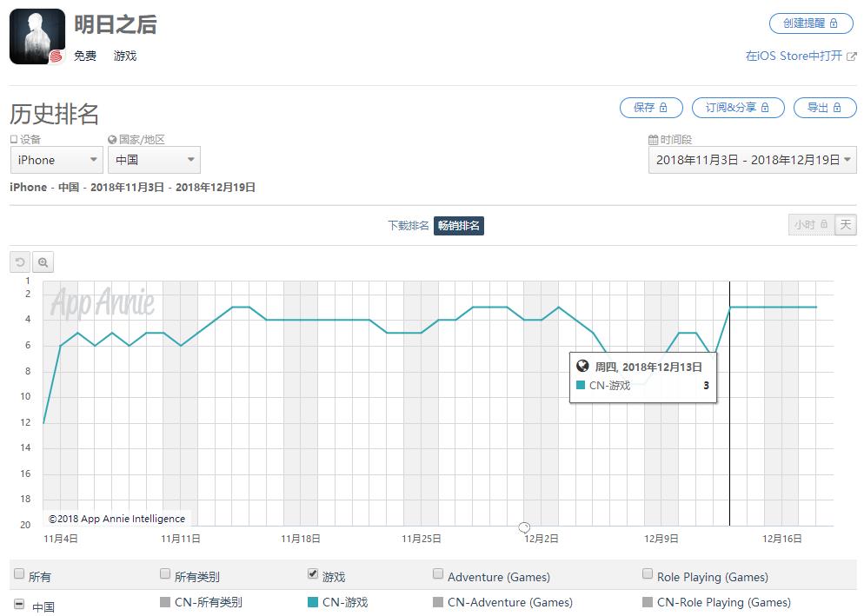The image size is (864, 616).
Task: Click the 11月18日 axis label
Action: click(300, 539)
